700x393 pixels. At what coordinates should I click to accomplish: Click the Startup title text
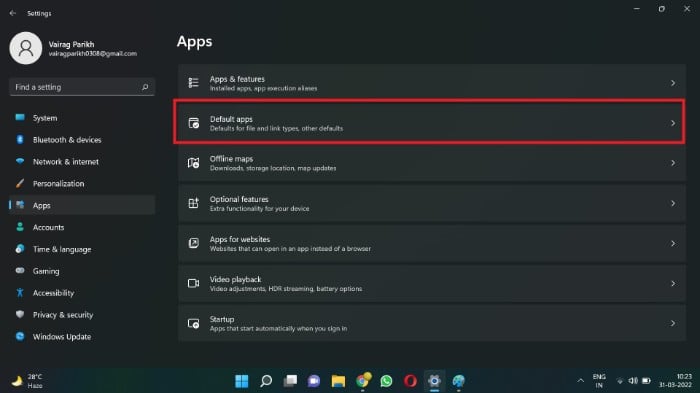pyautogui.click(x=222, y=319)
